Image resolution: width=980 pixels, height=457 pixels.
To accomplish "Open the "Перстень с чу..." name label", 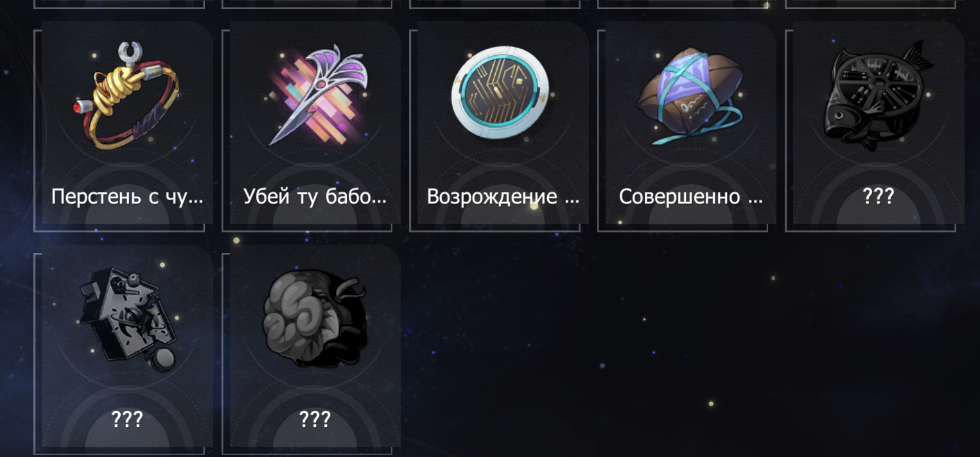I will tap(127, 196).
